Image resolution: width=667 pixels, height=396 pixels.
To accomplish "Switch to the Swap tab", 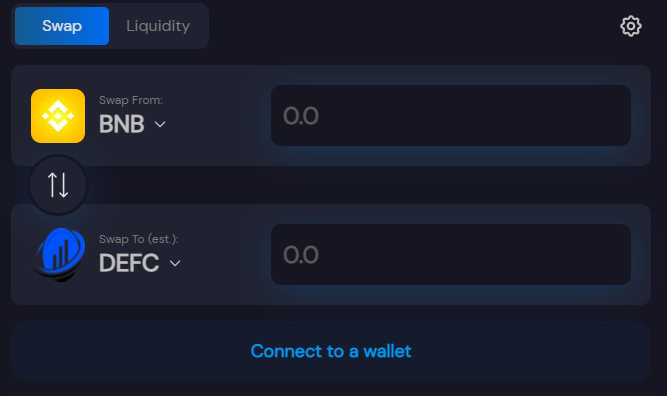I will [x=62, y=26].
